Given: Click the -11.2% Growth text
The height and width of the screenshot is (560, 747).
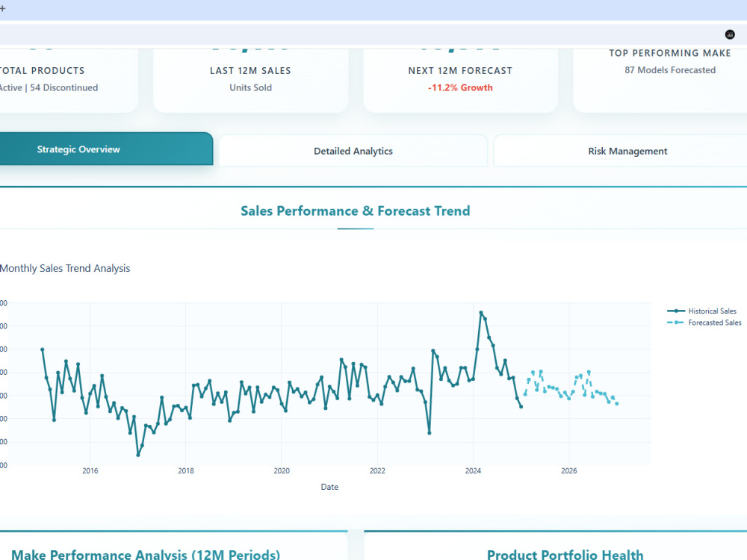Looking at the screenshot, I should pos(460,87).
